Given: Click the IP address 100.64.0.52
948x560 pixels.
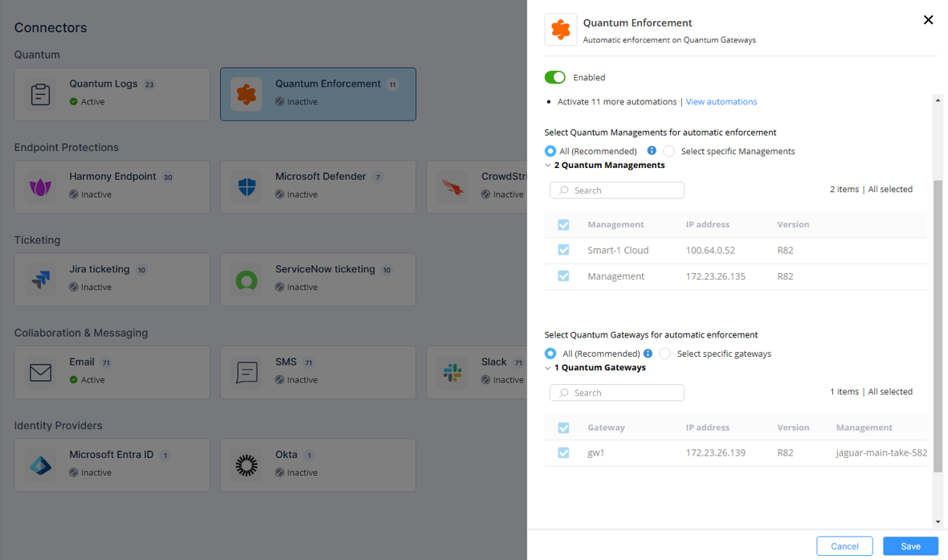Looking at the screenshot, I should pyautogui.click(x=710, y=250).
